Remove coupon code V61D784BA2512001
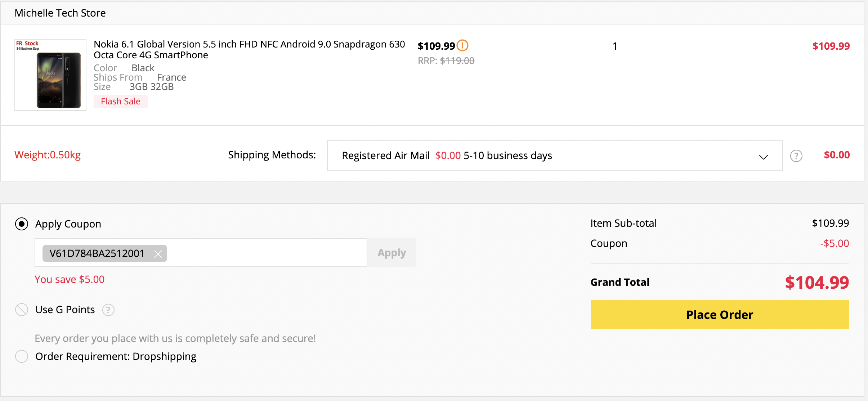Viewport: 868px width, 401px height. coord(158,254)
